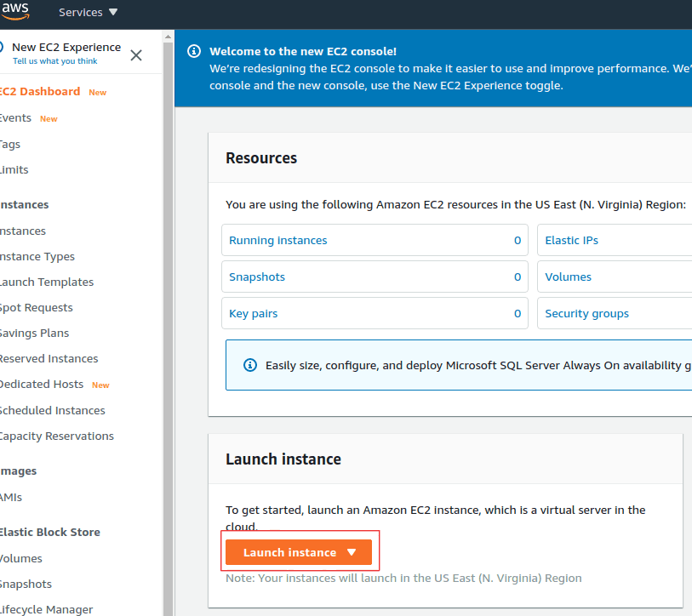
Task: Dismiss the New EC2 Experience panel
Action: [136, 54]
